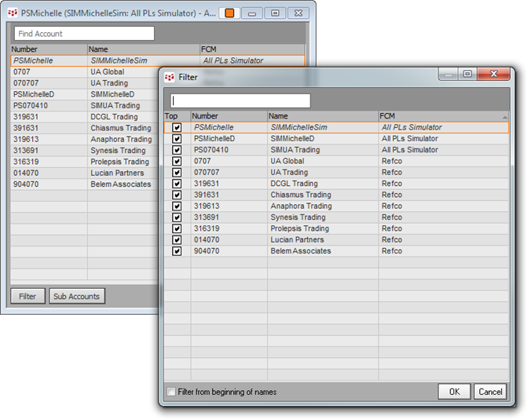Click the Find Account search field

(x=84, y=34)
